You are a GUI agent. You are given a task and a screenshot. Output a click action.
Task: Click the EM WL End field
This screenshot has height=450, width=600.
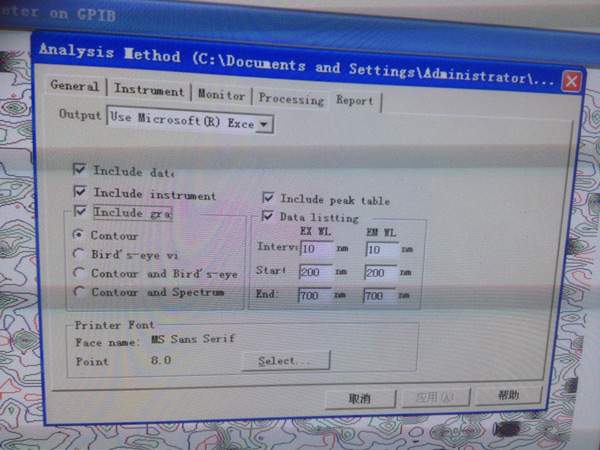tap(380, 295)
